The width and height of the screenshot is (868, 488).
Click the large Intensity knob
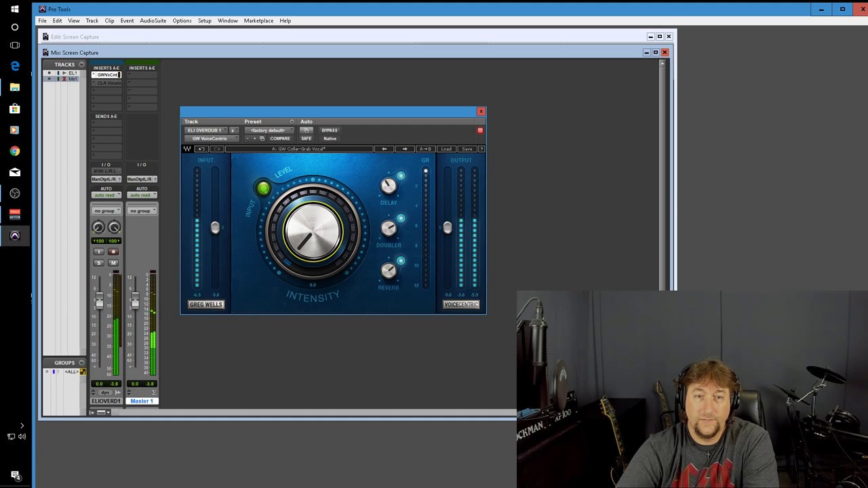313,232
